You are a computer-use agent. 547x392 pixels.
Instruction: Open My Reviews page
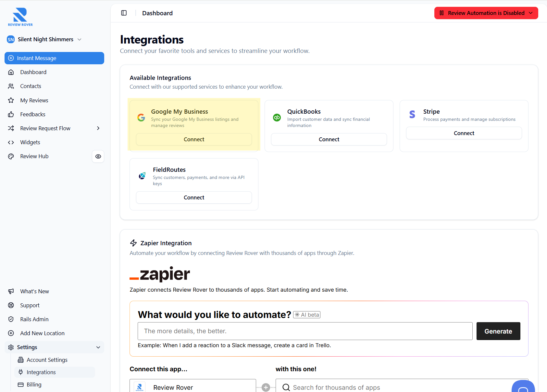point(34,100)
